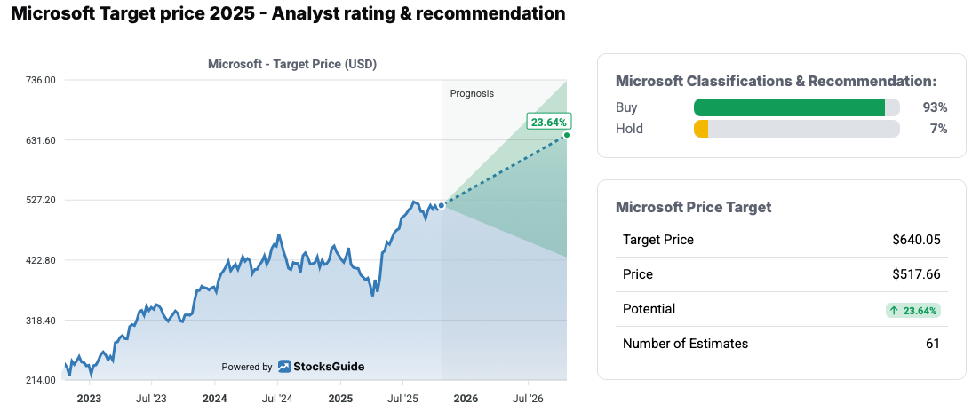The width and height of the screenshot is (980, 412).
Task: Click the green up-arrow in Potential badge
Action: point(894,310)
